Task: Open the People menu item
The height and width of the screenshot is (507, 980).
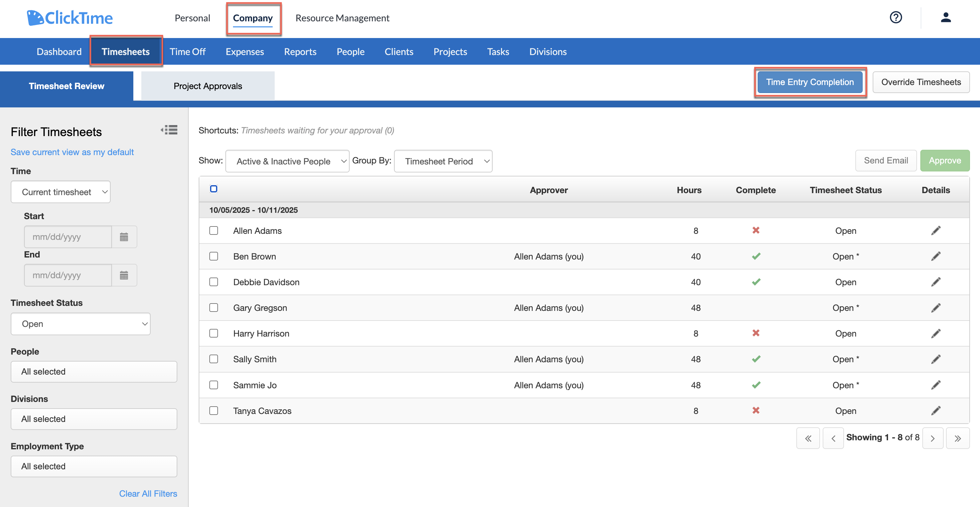Action: click(350, 51)
